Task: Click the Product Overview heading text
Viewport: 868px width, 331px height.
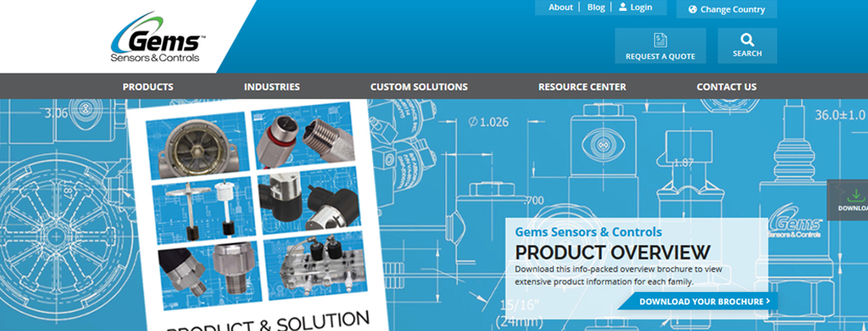Action: pyautogui.click(x=612, y=252)
